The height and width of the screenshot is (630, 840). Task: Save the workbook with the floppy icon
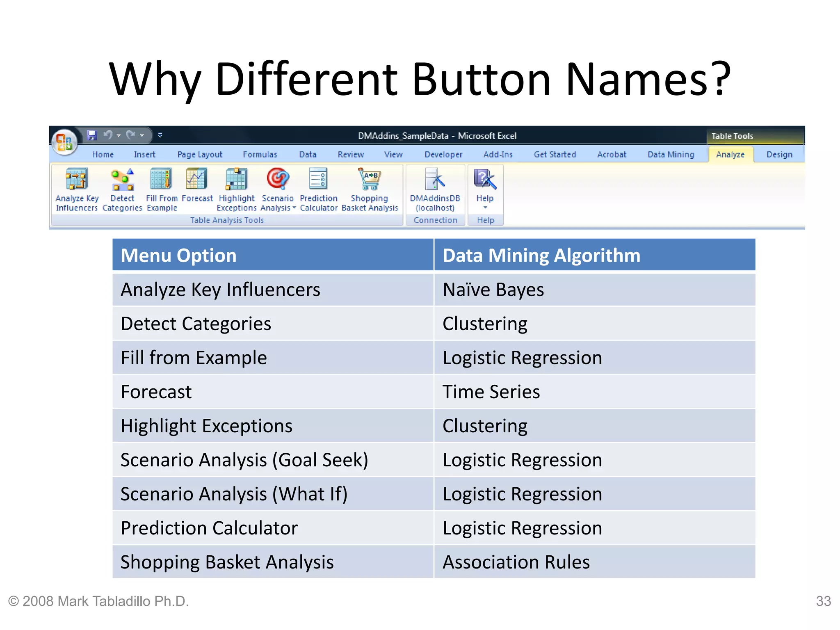pyautogui.click(x=91, y=135)
